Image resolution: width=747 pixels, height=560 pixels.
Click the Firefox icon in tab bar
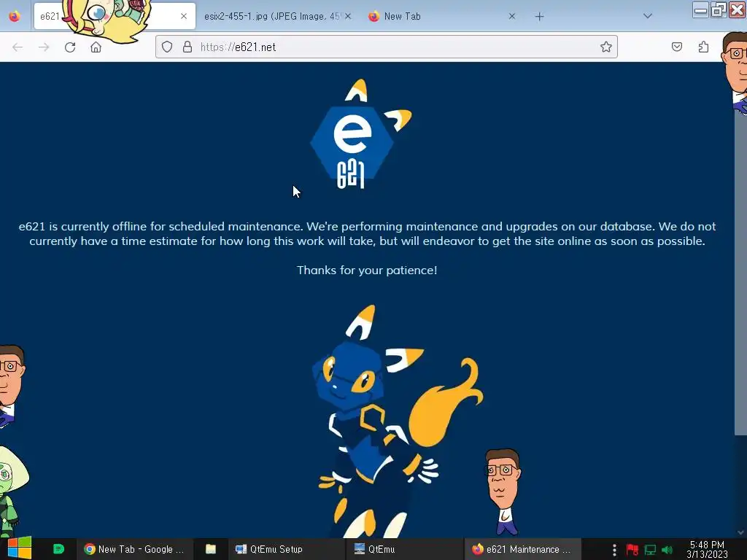tap(15, 16)
